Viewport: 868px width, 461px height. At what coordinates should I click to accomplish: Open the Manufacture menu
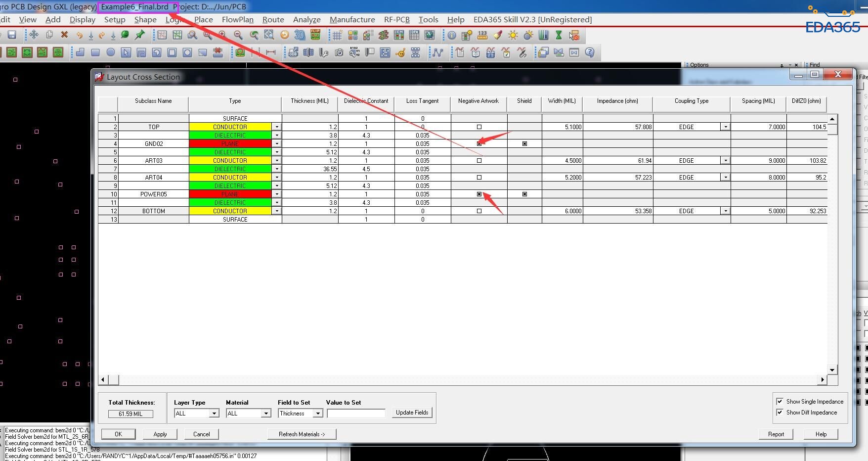click(x=352, y=20)
